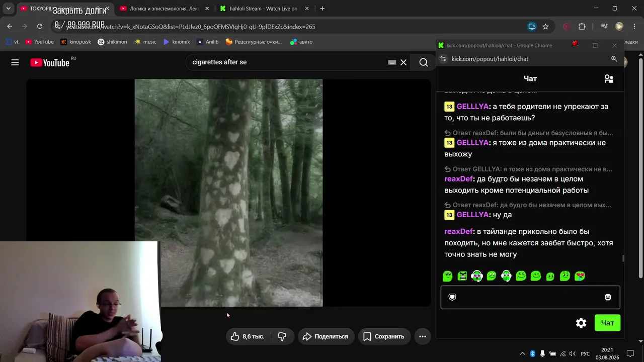644x362 pixels.
Task: Clear the YouTube search query
Action: (404, 62)
